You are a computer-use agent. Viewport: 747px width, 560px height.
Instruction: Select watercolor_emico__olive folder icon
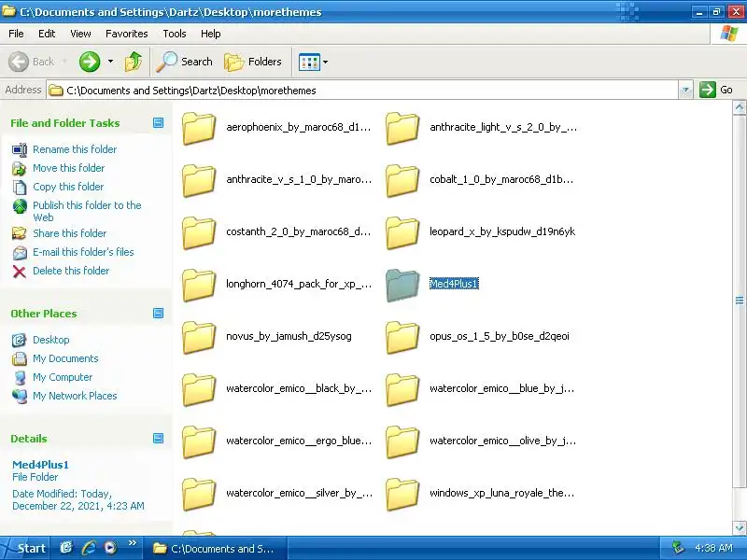pyautogui.click(x=402, y=441)
